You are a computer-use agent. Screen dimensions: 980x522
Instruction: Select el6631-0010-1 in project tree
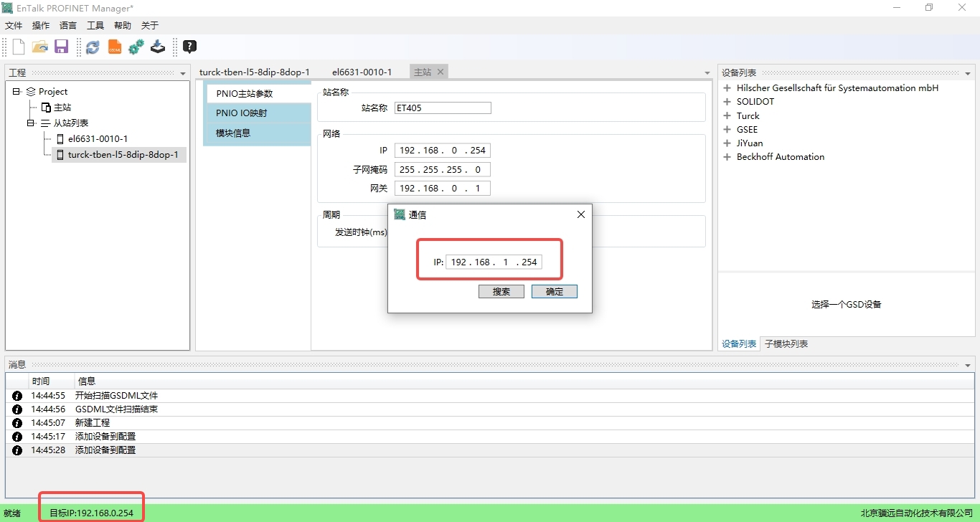pyautogui.click(x=98, y=139)
